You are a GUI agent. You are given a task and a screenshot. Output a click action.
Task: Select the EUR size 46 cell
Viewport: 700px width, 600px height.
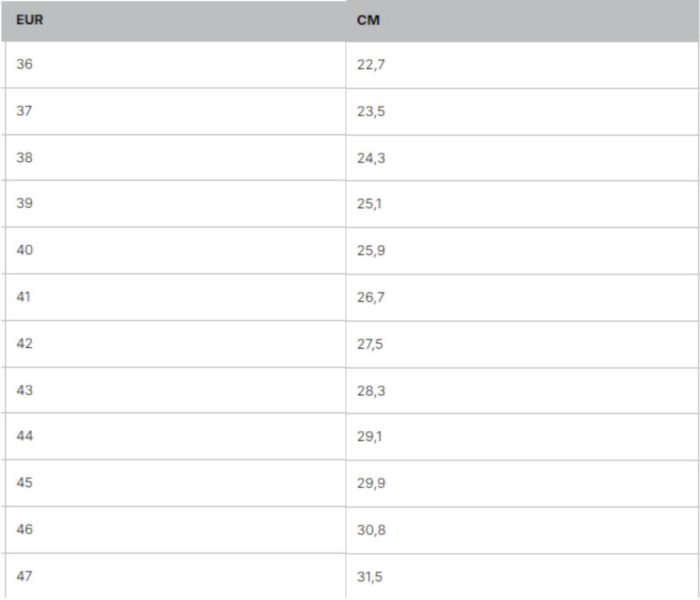[x=25, y=529]
